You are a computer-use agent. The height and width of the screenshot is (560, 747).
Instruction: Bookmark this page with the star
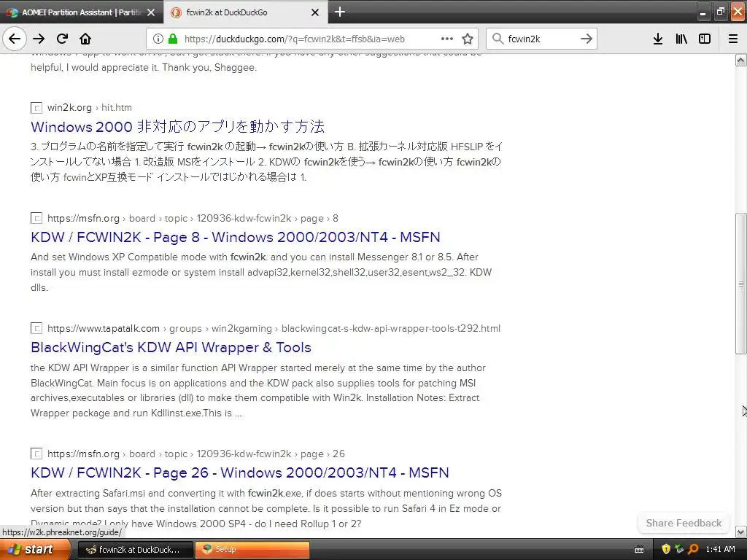coord(468,39)
